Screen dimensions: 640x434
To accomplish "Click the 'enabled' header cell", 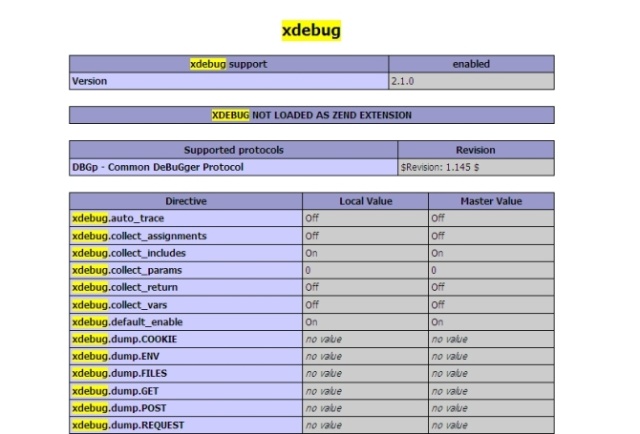I will [471, 64].
